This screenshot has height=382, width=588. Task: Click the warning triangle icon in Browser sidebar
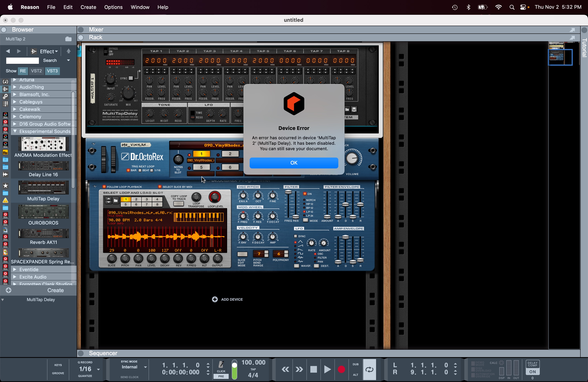coord(5,200)
